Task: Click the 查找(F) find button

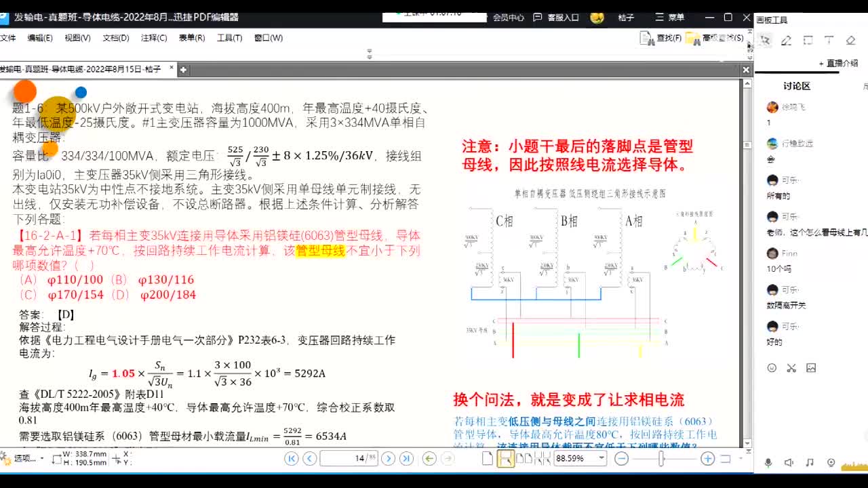Action: tap(661, 38)
